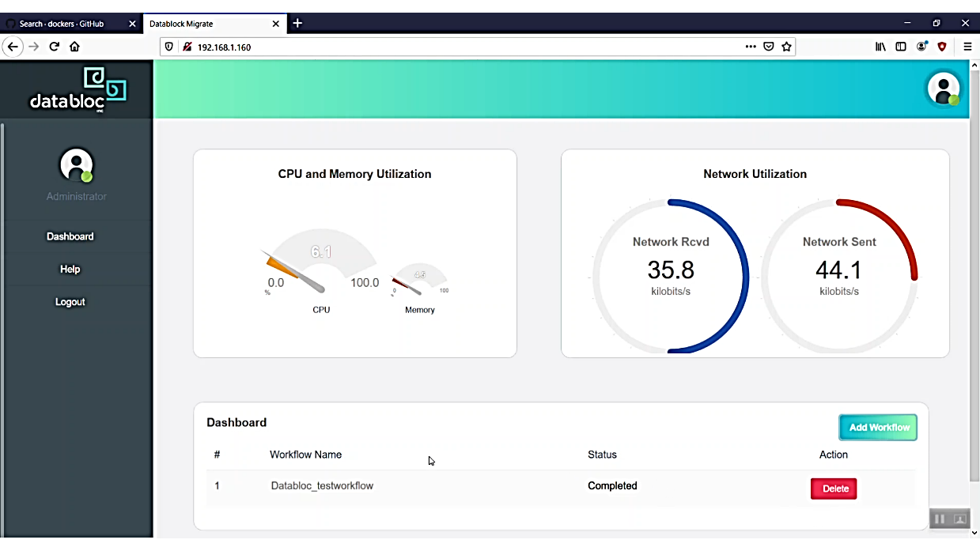The height and width of the screenshot is (551, 980).
Task: Click the databloc logo in sidebar
Action: 78,90
